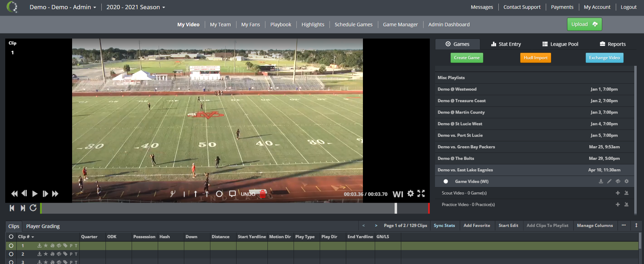Open the Reports tab

[x=613, y=44]
